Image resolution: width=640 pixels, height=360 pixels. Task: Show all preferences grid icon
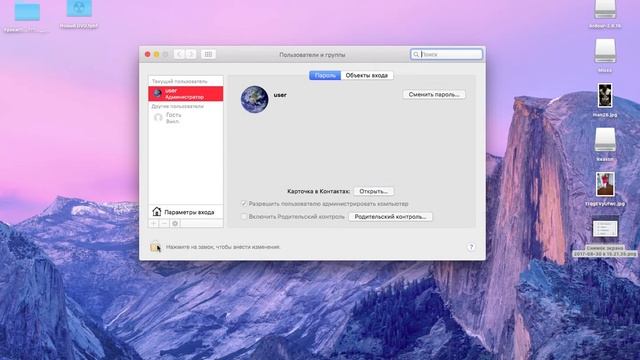pos(208,54)
